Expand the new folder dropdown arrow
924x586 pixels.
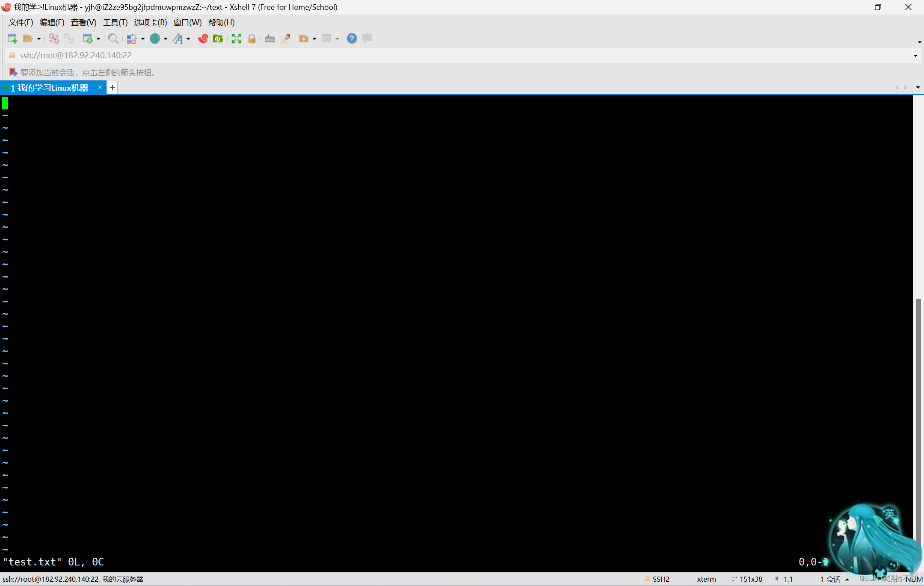(x=314, y=39)
